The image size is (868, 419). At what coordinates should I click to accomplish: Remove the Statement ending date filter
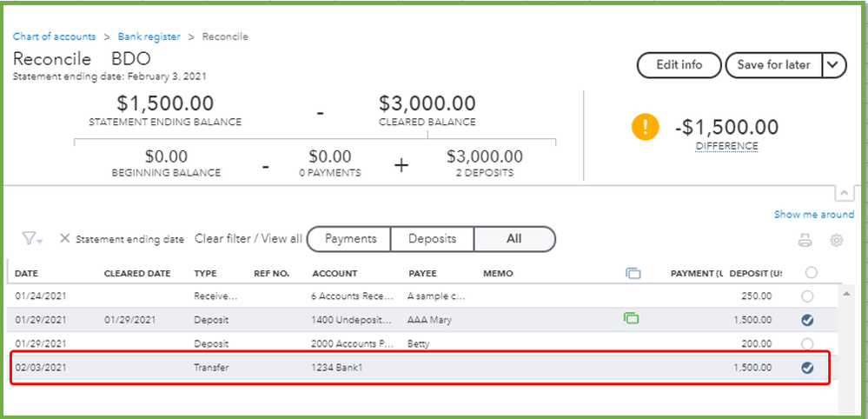tap(65, 238)
